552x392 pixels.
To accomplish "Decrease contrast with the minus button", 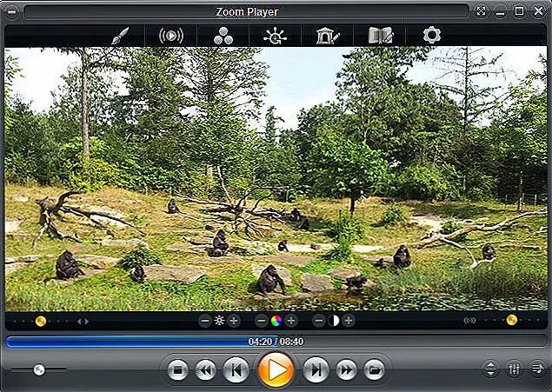I will (319, 321).
